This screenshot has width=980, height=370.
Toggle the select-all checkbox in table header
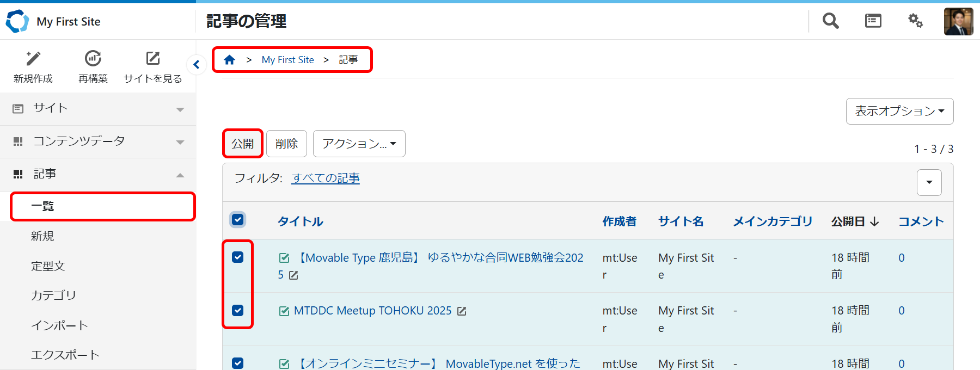tap(238, 220)
